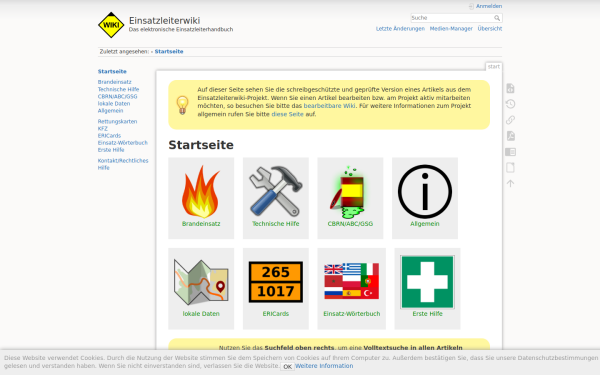Open the ERICards orange plate 265/1017 icon
The width and height of the screenshot is (600, 375).
(276, 282)
